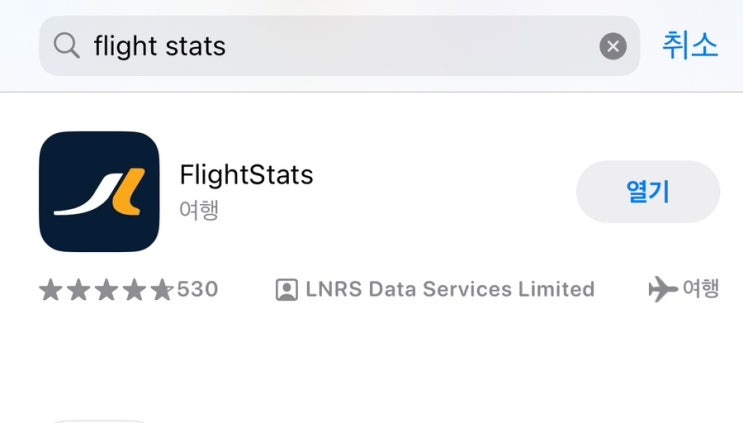Click the magnifying glass search icon
Screen dimensions: 743x423
click(67, 46)
